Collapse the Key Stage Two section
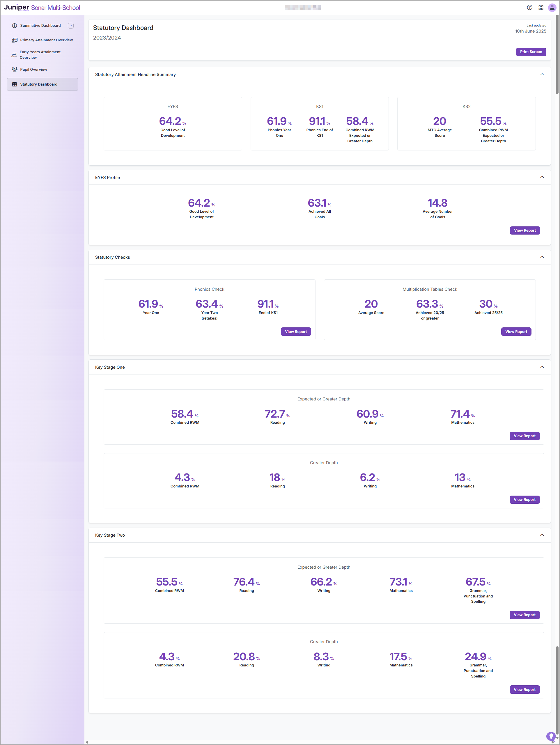The height and width of the screenshot is (745, 560). [x=542, y=535]
